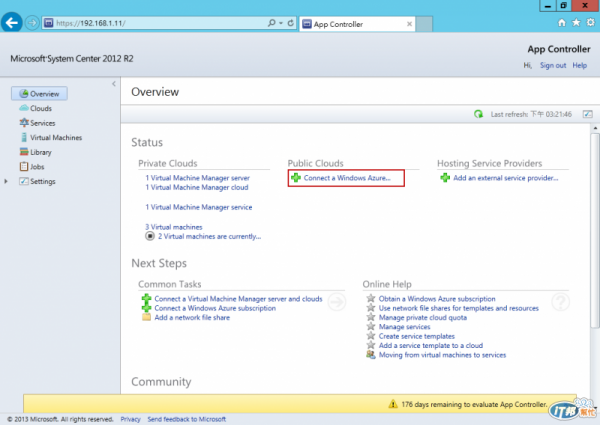Image resolution: width=600 pixels, height=425 pixels.
Task: Click Send feedback to Microsoft link
Action: pos(187,419)
